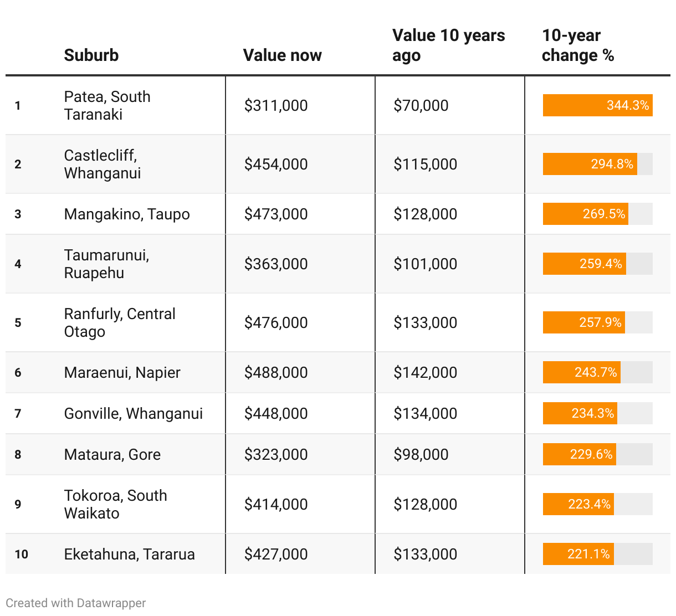The height and width of the screenshot is (616, 676).
Task: Select the Mataura, Gore suburb cell
Action: [112, 454]
